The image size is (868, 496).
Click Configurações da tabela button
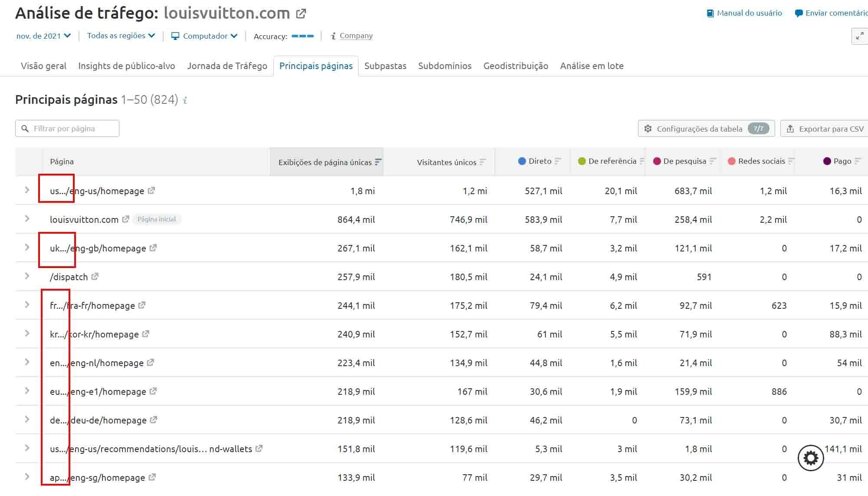coord(706,129)
